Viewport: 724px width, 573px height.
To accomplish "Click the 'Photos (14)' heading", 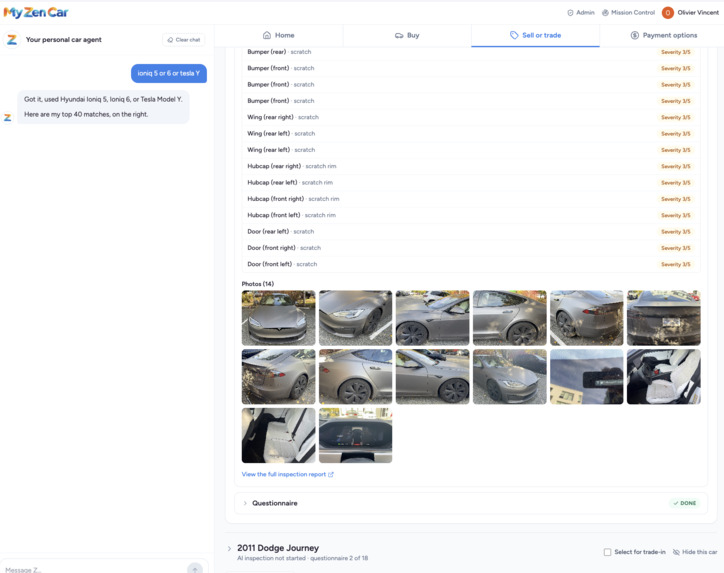I will point(258,284).
